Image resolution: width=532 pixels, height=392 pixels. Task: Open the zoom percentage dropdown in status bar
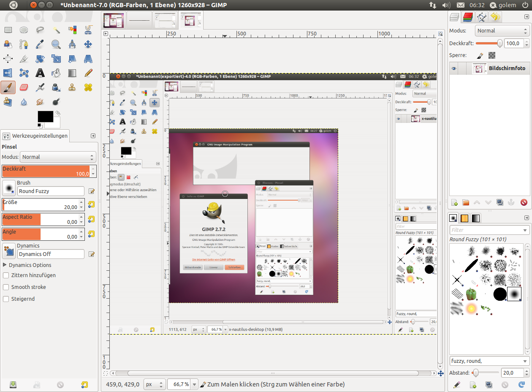tap(194, 384)
